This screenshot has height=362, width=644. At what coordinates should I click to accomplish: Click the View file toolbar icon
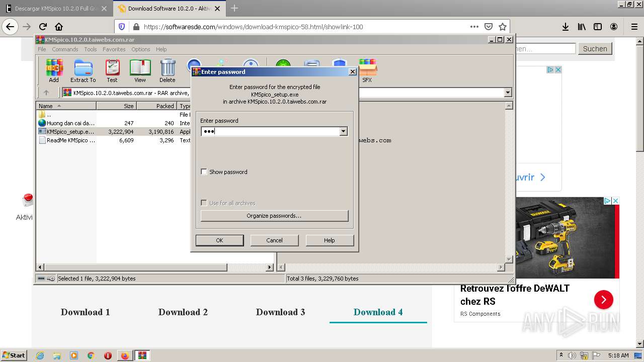point(140,70)
